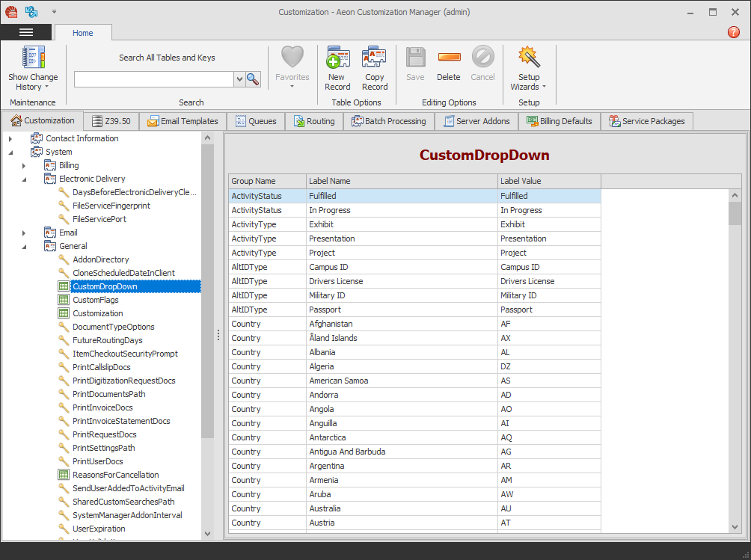Launch the Setup Wizards icon
Viewport: 751px width, 560px height.
coord(529,58)
